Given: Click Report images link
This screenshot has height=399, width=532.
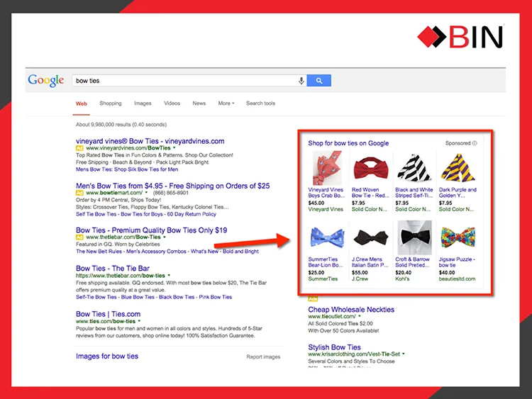Looking at the screenshot, I should tap(263, 357).
